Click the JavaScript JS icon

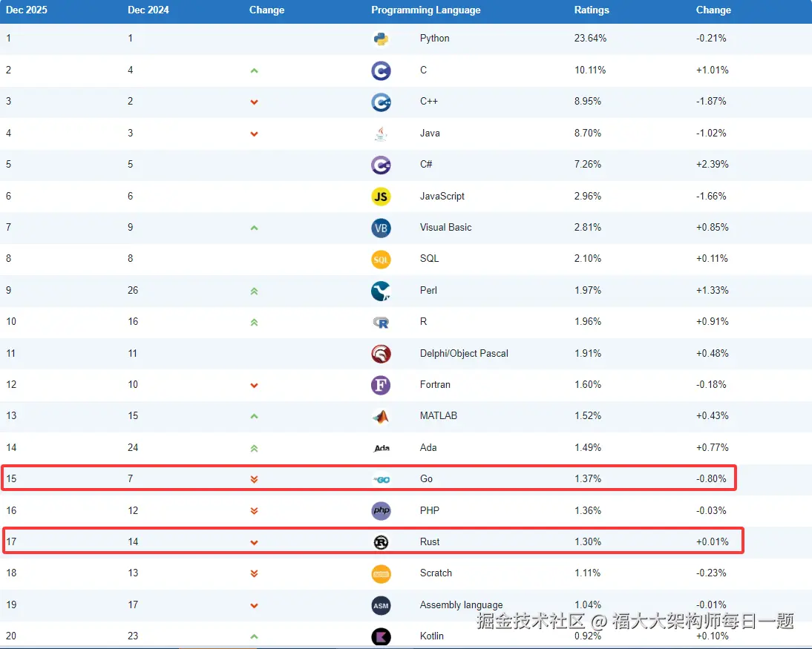coord(381,197)
